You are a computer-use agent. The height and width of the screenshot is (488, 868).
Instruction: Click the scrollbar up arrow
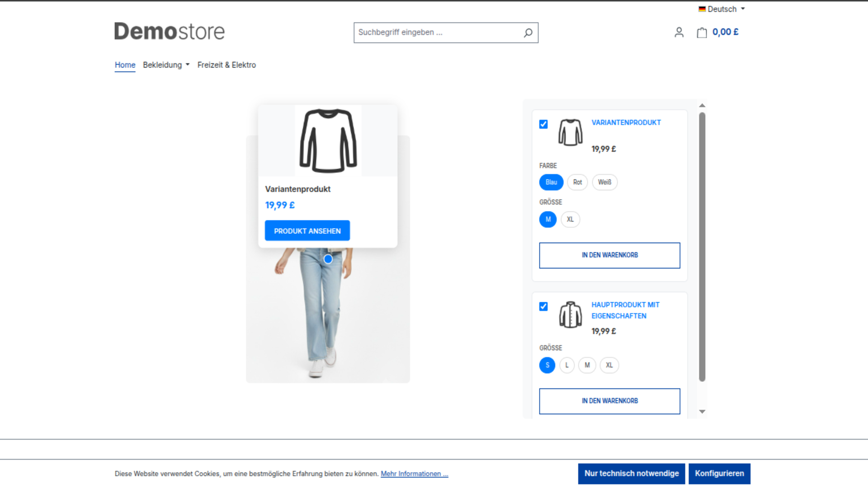(x=702, y=105)
